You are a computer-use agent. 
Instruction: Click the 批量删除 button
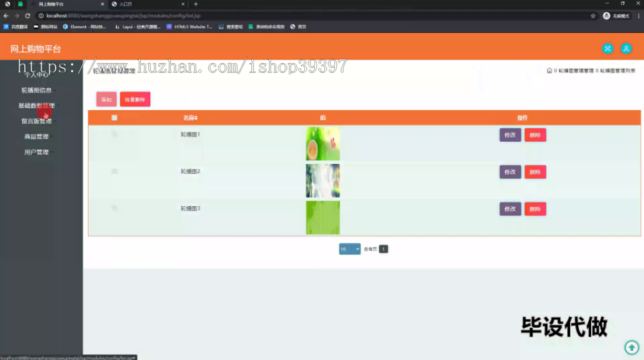[x=135, y=99]
